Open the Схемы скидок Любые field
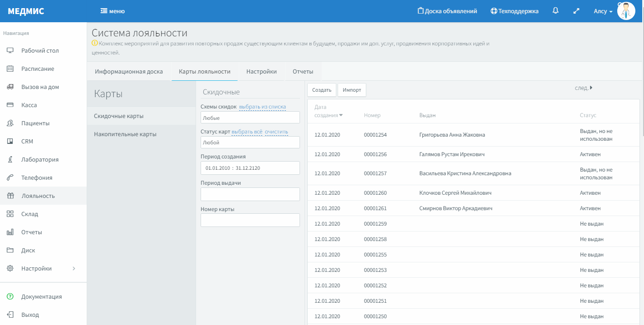 (x=250, y=118)
